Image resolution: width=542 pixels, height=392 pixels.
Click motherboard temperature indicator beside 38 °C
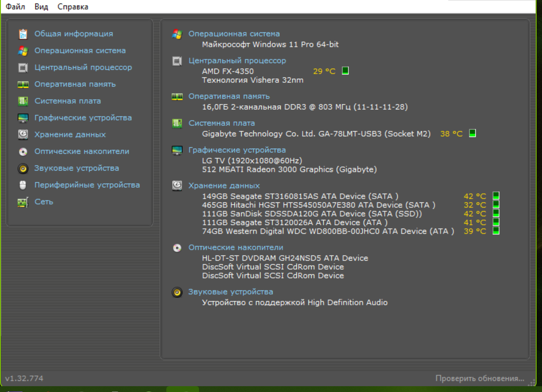pos(472,134)
